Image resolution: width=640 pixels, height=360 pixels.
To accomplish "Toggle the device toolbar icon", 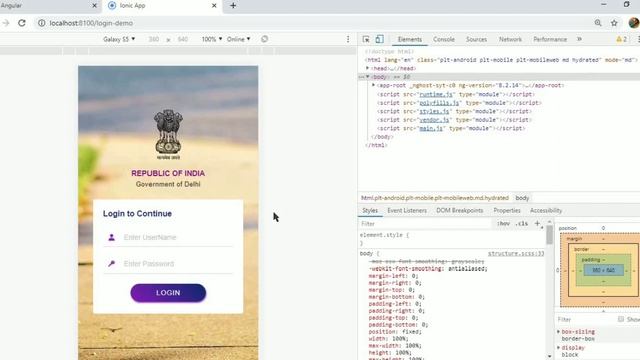I will tap(380, 39).
